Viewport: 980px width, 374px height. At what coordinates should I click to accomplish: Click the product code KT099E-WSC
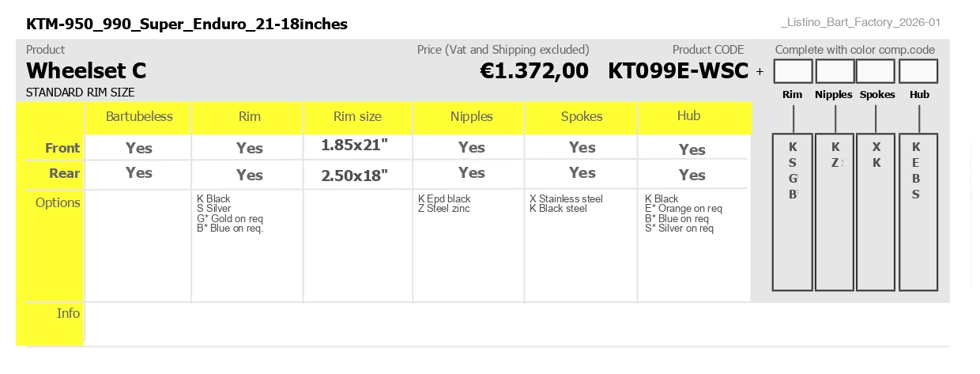[x=678, y=71]
